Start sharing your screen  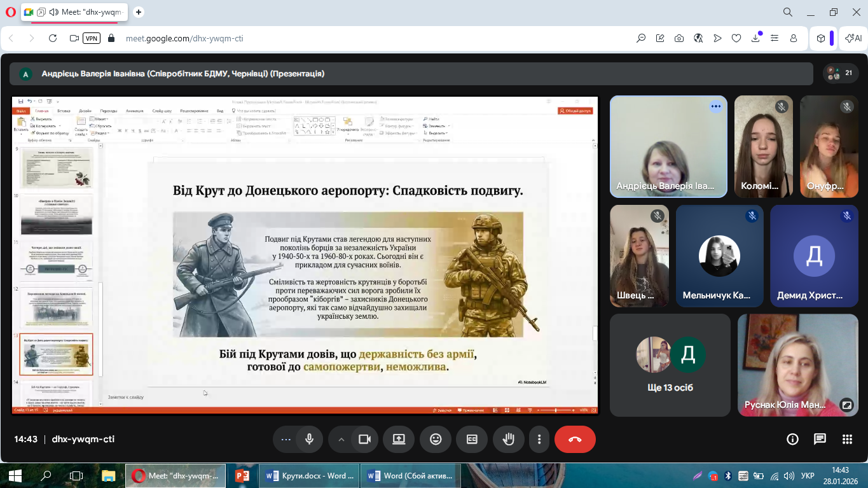(x=399, y=439)
